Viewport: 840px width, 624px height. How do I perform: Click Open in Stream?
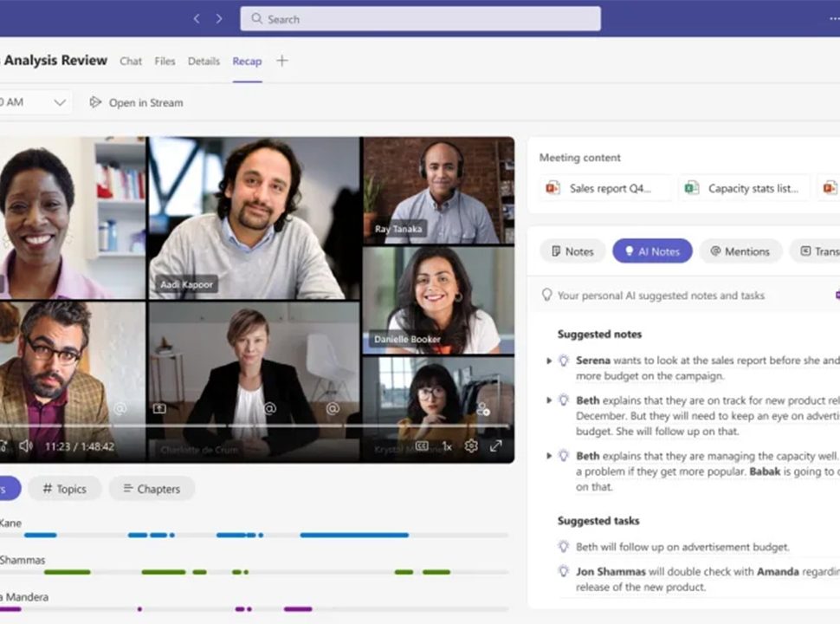click(136, 102)
